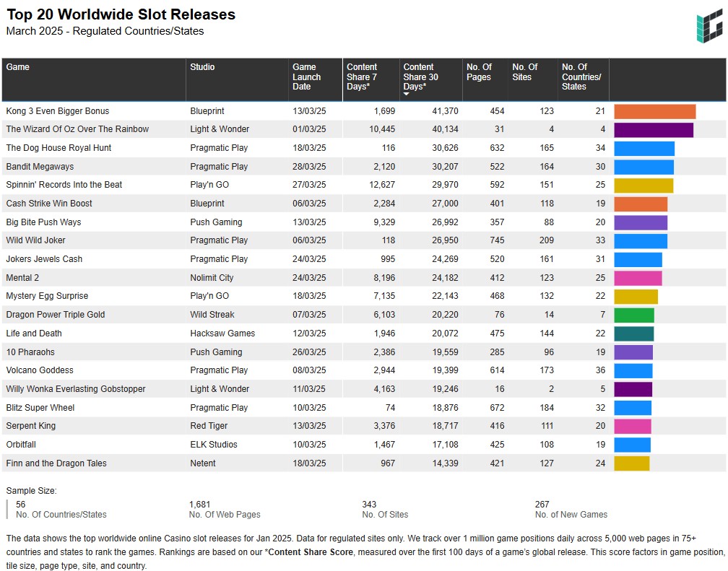
Task: Click the company logo in the top right
Action: tap(709, 28)
